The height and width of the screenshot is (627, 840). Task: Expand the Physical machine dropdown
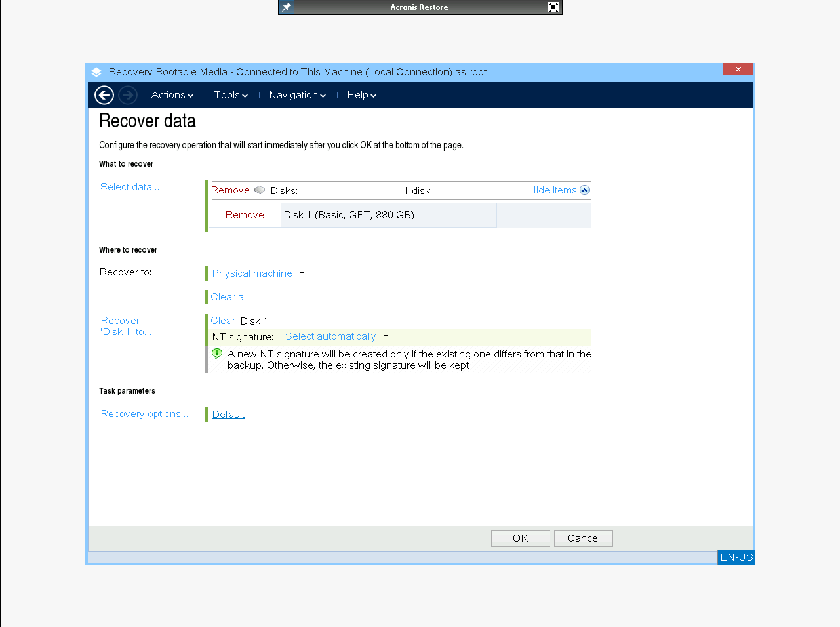(x=258, y=273)
